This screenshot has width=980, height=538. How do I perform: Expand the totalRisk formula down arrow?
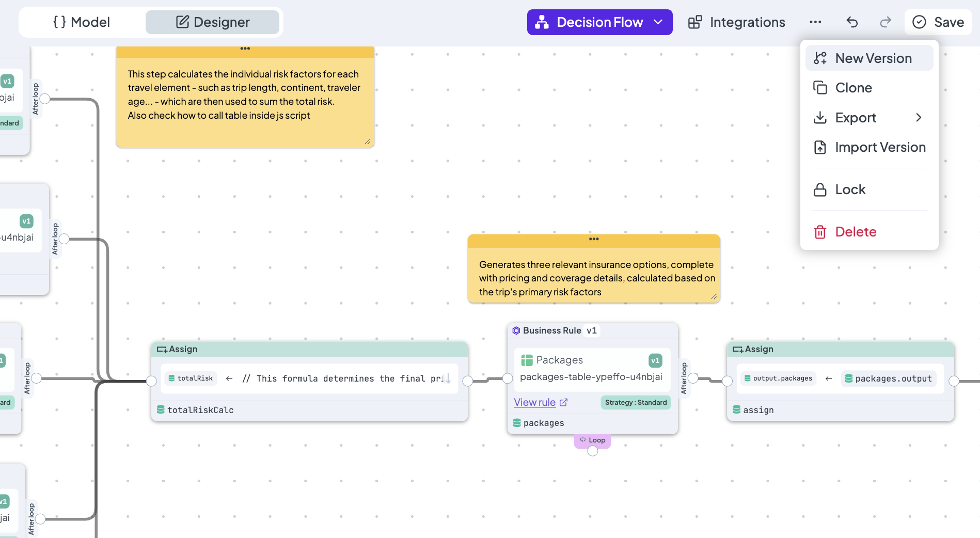(448, 378)
